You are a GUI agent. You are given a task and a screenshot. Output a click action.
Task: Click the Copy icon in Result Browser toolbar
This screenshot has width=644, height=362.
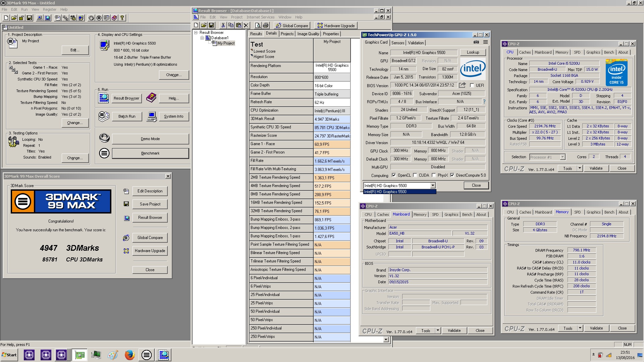coord(231,25)
